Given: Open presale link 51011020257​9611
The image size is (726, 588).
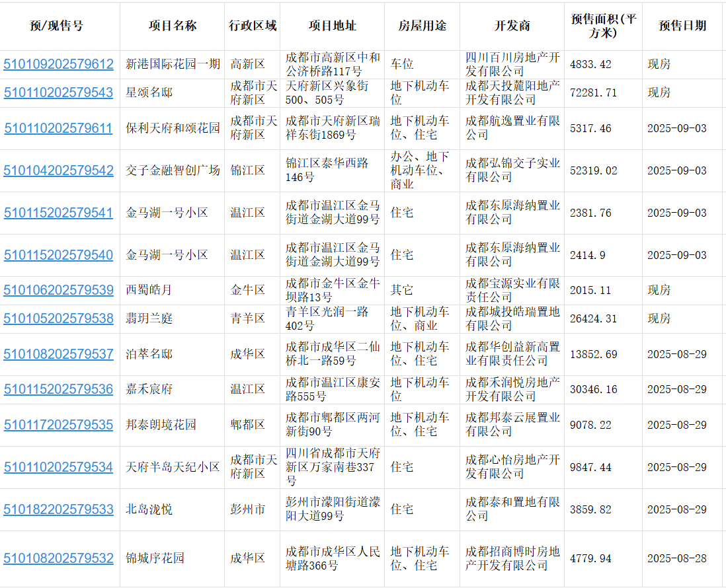Looking at the screenshot, I should [58, 128].
